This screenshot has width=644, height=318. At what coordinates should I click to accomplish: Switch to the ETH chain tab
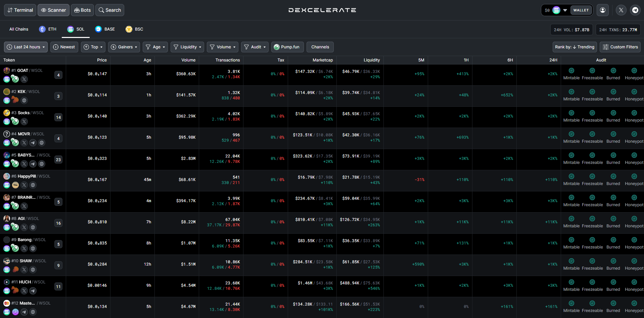[48, 29]
